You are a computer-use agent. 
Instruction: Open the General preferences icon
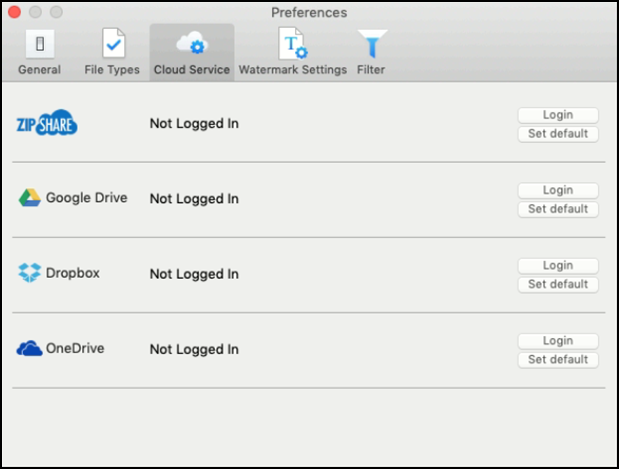pyautogui.click(x=40, y=44)
